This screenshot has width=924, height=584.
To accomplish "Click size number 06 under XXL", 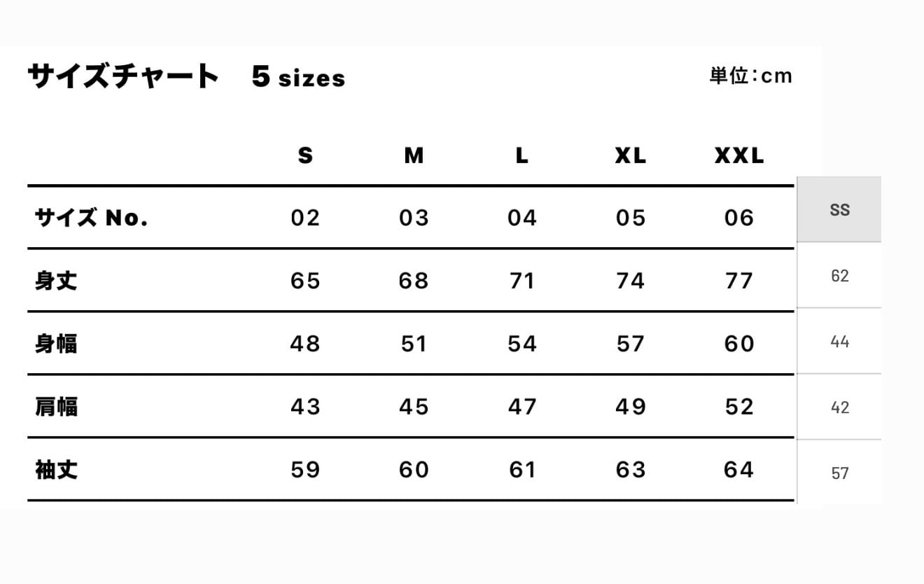I will 738,218.
